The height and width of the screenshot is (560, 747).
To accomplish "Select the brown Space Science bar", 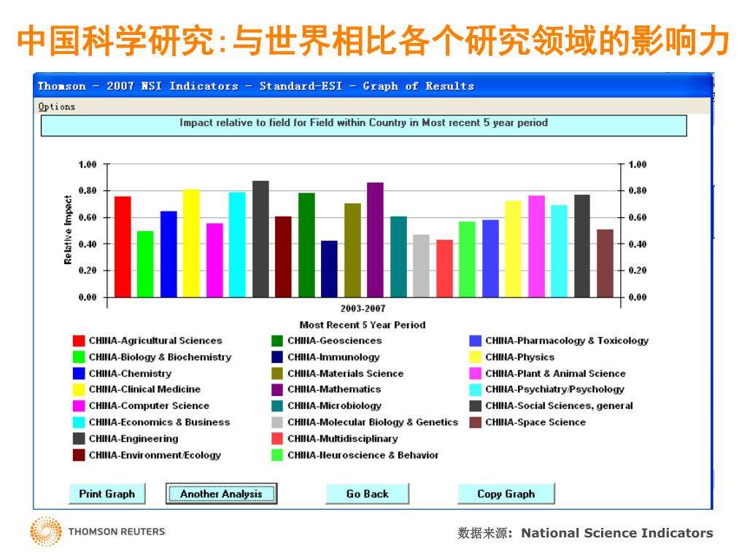I will click(605, 263).
